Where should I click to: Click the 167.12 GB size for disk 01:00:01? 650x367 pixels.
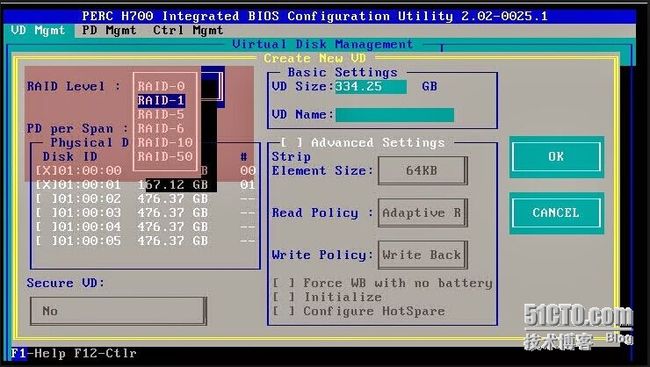pos(173,185)
